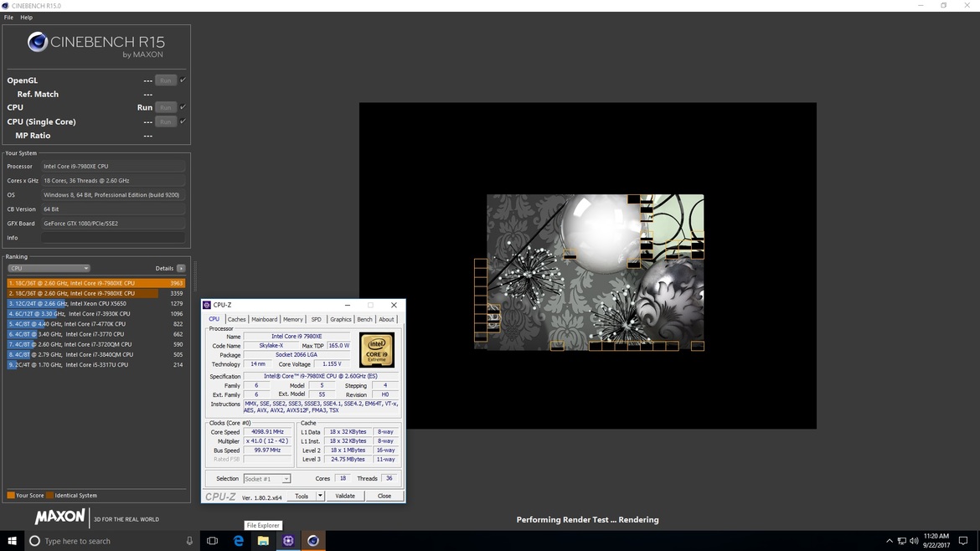Open the Action Center notification icon
The image size is (980, 551).
(963, 541)
